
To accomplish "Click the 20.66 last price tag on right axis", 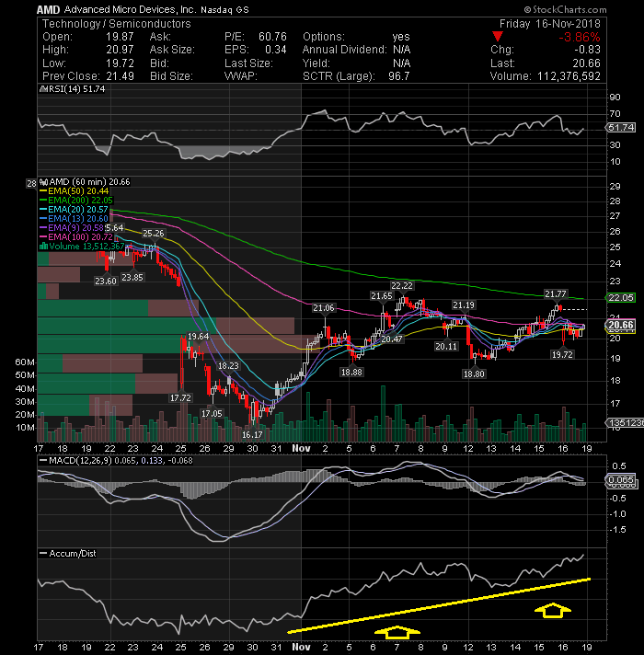I will pyautogui.click(x=621, y=325).
